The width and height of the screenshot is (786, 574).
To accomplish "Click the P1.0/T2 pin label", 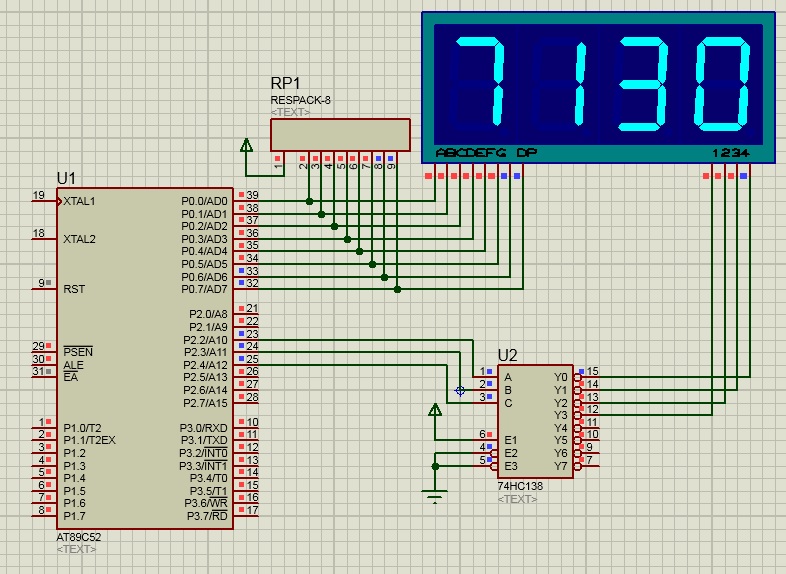I will [x=82, y=428].
